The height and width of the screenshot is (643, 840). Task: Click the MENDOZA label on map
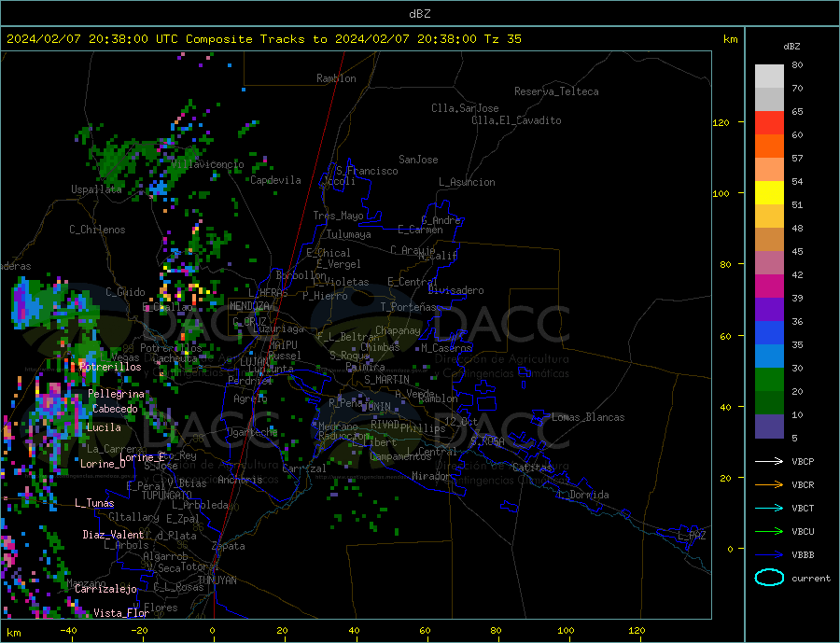(x=249, y=306)
